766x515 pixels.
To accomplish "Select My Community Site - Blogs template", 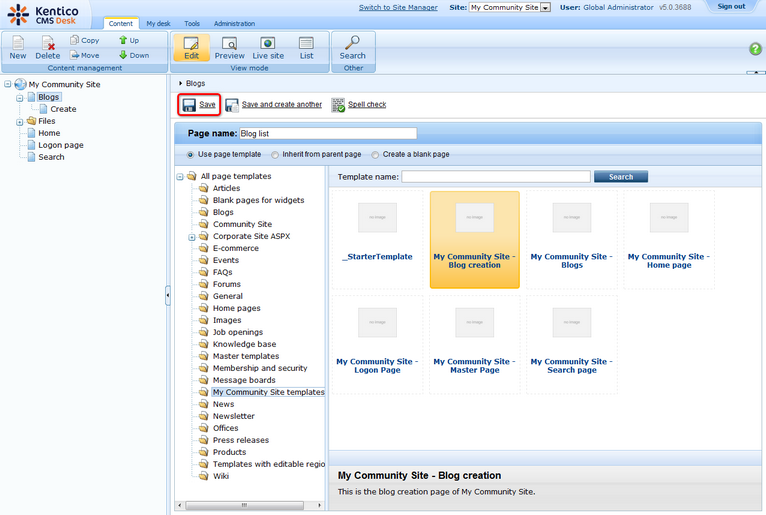I will [572, 239].
